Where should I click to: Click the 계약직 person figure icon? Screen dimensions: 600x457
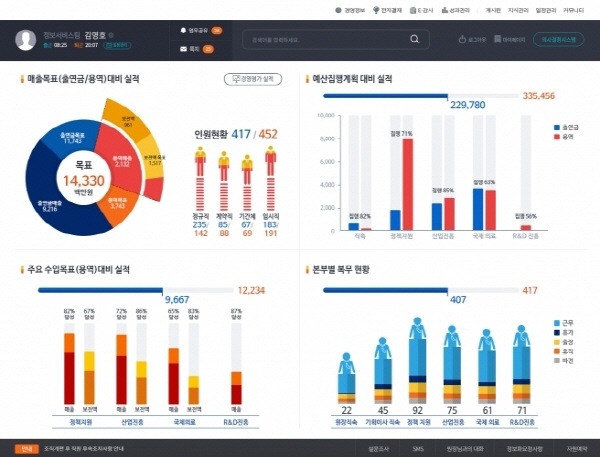pyautogui.click(x=224, y=166)
